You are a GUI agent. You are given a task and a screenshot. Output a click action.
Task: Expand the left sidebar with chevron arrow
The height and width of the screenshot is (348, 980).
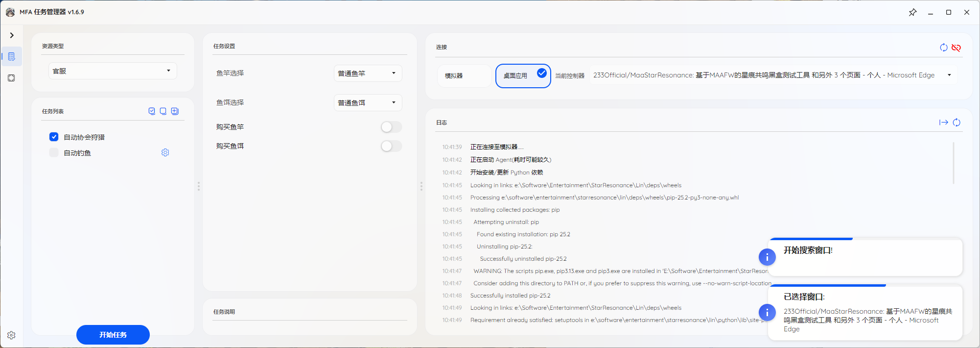[x=12, y=35]
